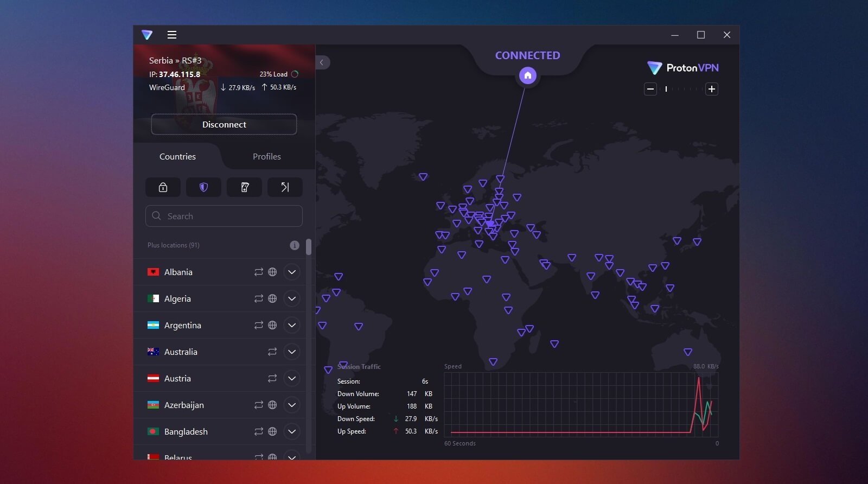Select the Countries tab
Viewport: 868px width, 484px height.
click(x=177, y=156)
